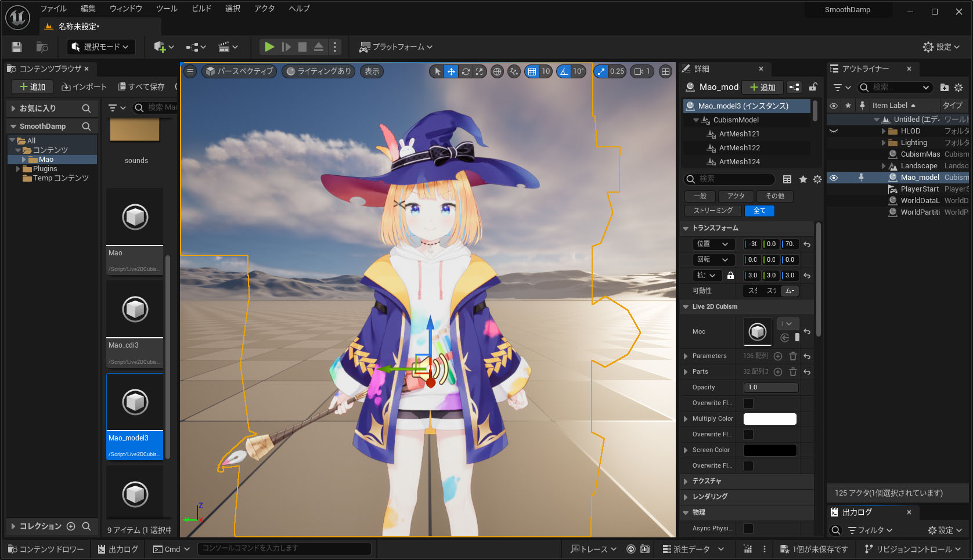
Task: Toggle rotation angle snapping icon
Action: (564, 71)
